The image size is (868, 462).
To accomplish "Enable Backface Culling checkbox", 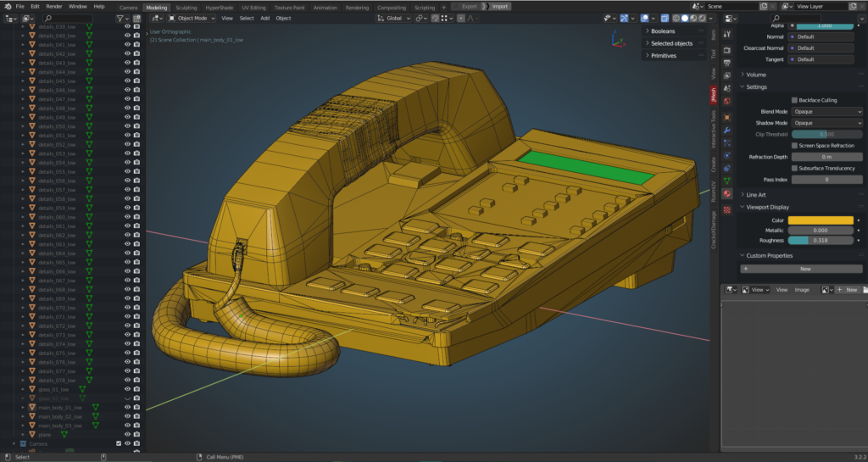I will (x=794, y=100).
